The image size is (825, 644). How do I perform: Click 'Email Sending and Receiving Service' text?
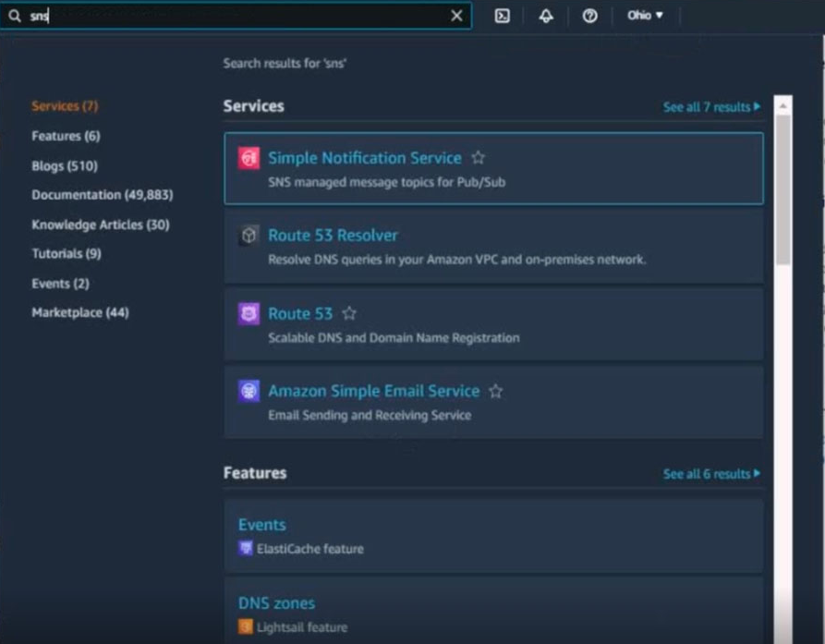(x=370, y=415)
